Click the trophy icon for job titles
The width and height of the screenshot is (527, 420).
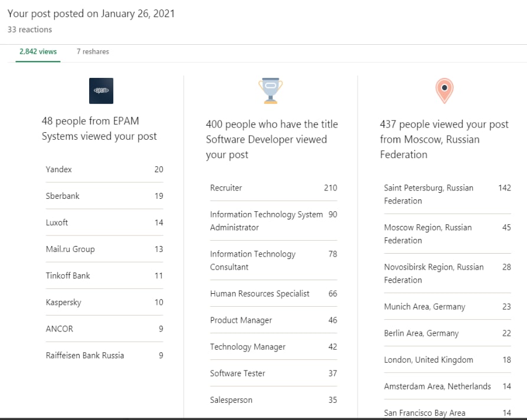pos(270,91)
